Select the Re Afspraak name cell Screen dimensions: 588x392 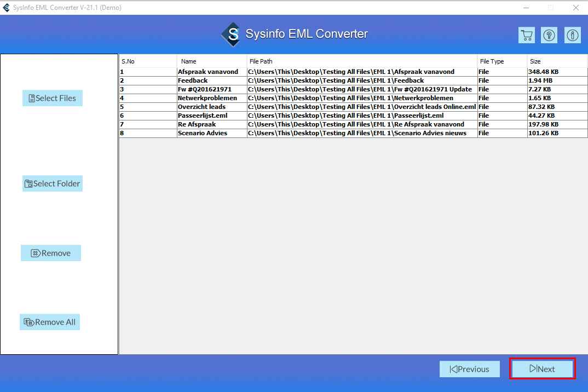[x=212, y=124]
